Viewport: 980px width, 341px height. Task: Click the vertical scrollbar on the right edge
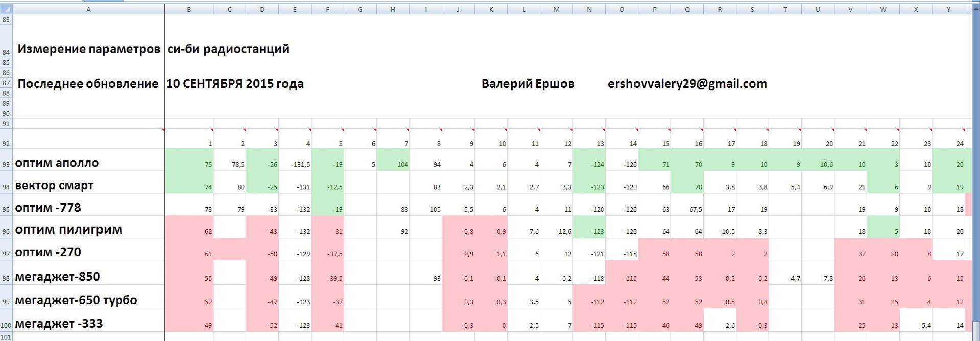[x=976, y=174]
